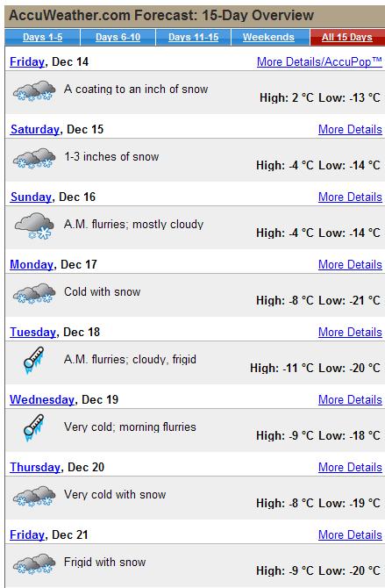Click the snow cloud icon for Saturday Dec 15

point(34,159)
